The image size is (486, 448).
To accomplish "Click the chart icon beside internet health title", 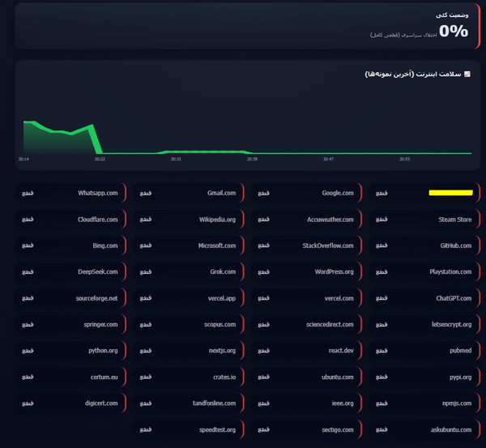I will pyautogui.click(x=467, y=74).
